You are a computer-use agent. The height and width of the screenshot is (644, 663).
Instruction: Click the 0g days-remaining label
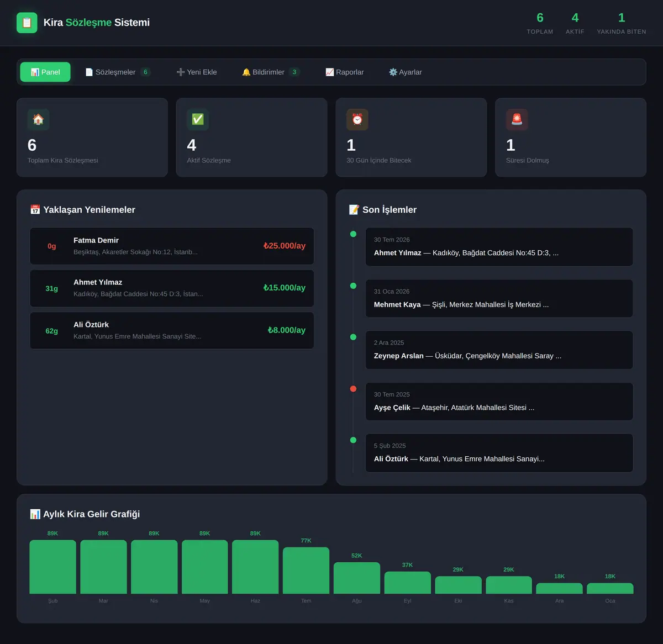52,246
